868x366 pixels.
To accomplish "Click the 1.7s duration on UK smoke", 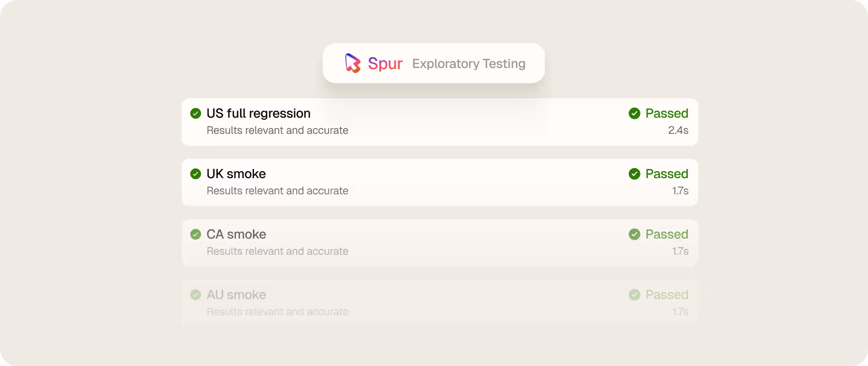I will tap(680, 191).
